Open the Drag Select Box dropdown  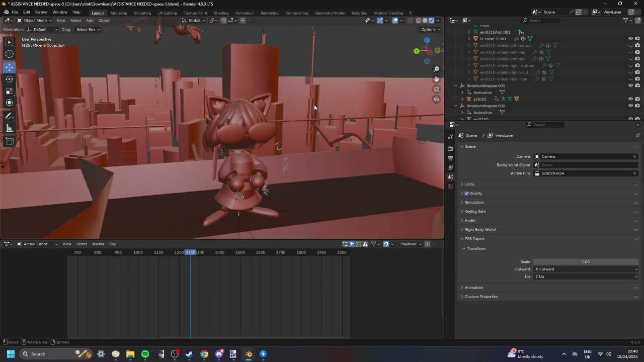coord(88,30)
